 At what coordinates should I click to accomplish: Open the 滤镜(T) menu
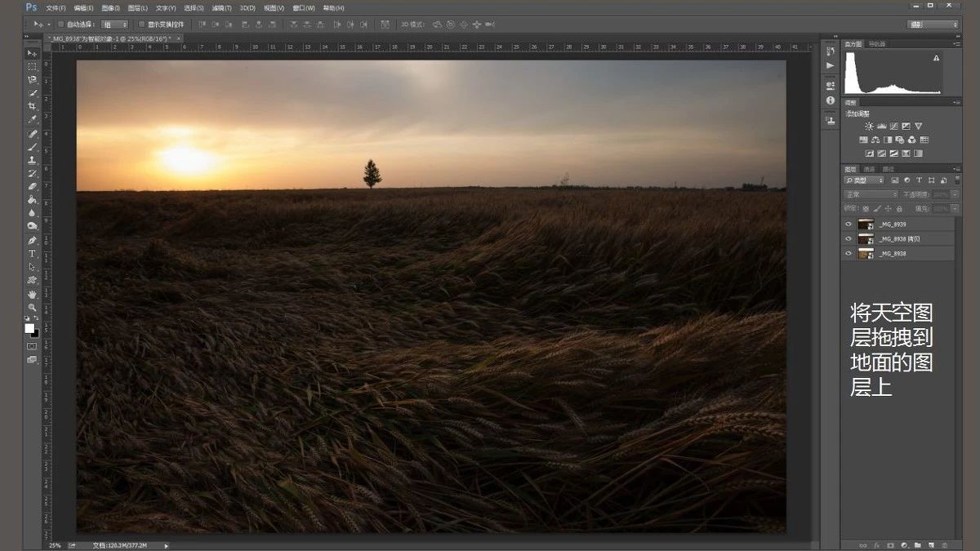tap(221, 7)
